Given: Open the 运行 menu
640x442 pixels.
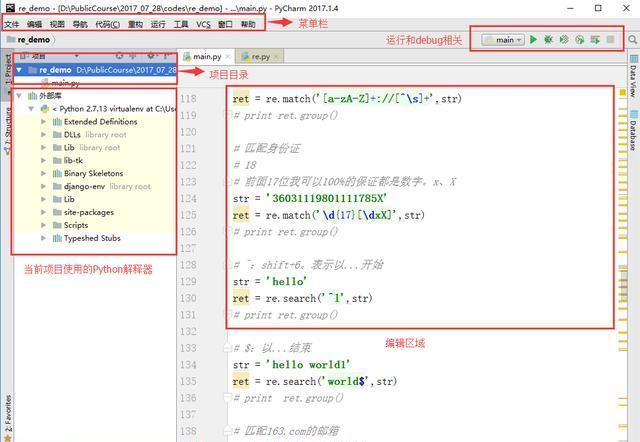Looking at the screenshot, I should tap(158, 24).
